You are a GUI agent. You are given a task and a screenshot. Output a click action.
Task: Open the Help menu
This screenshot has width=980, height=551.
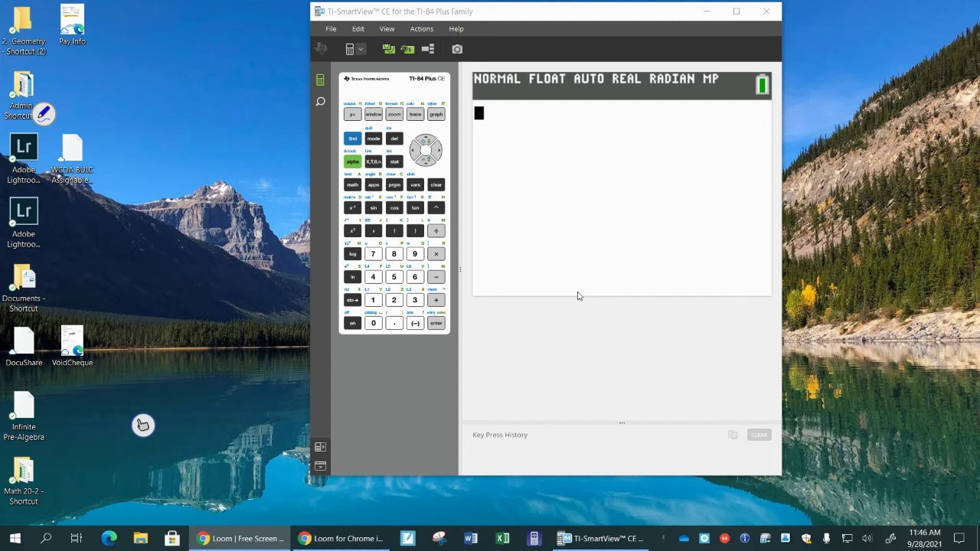(456, 29)
